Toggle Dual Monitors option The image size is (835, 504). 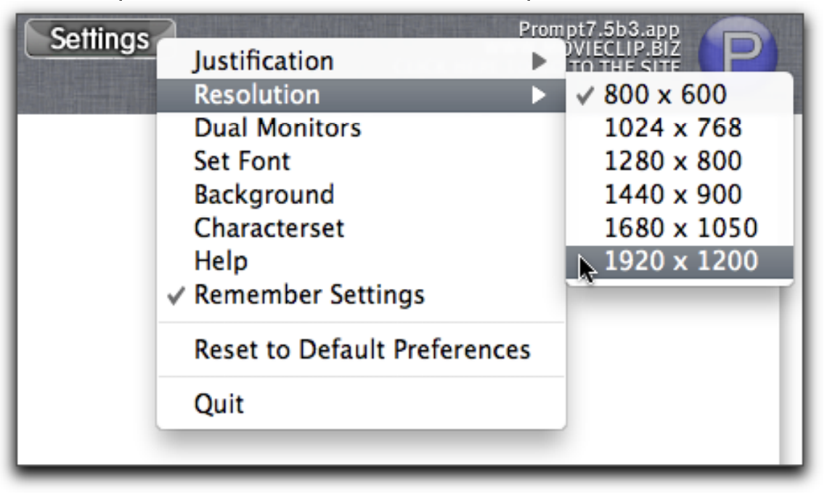277,128
